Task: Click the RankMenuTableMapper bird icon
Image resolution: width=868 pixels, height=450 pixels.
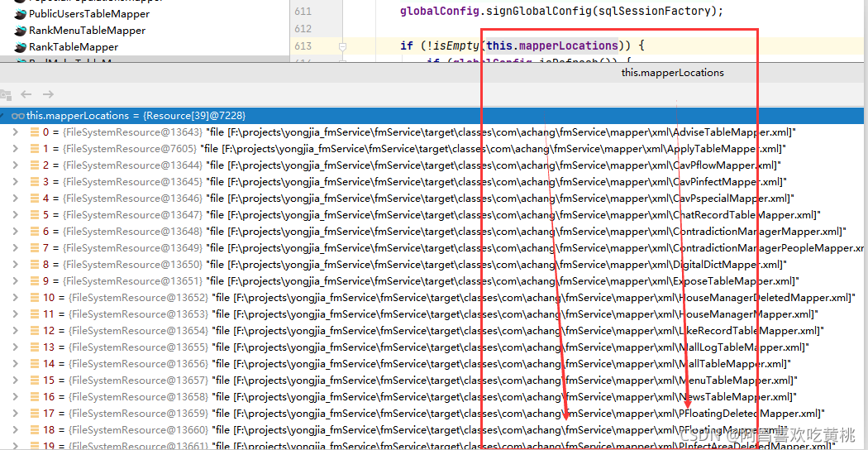Action: click(21, 31)
